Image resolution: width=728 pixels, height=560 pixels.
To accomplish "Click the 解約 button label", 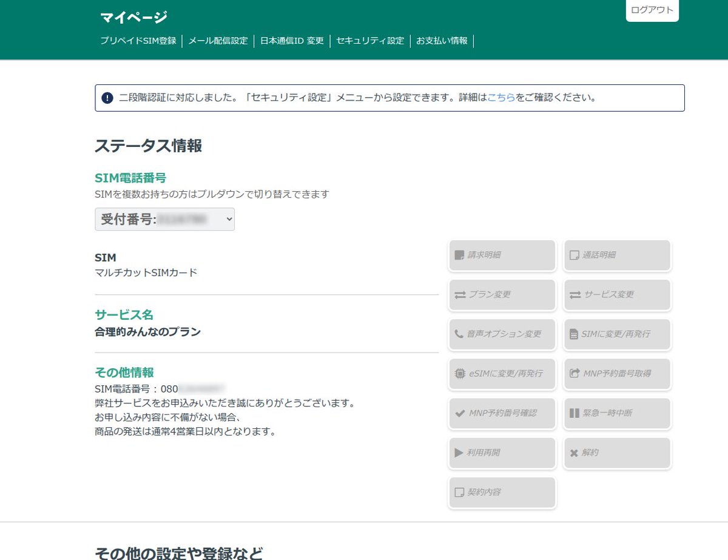I will pos(590,453).
